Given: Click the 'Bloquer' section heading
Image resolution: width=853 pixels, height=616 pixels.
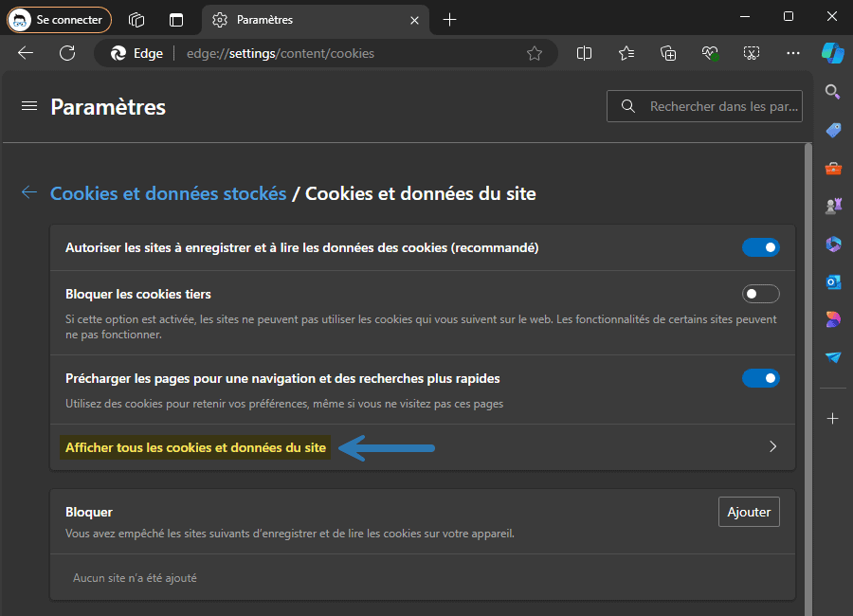Looking at the screenshot, I should (89, 512).
